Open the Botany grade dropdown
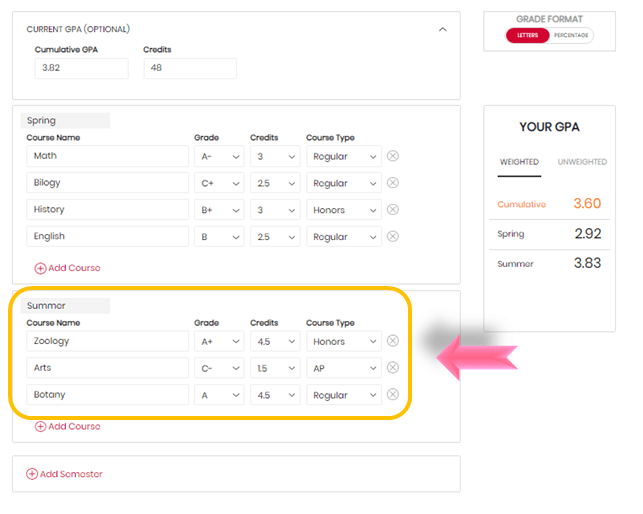The width and height of the screenshot is (643, 514). (x=219, y=395)
